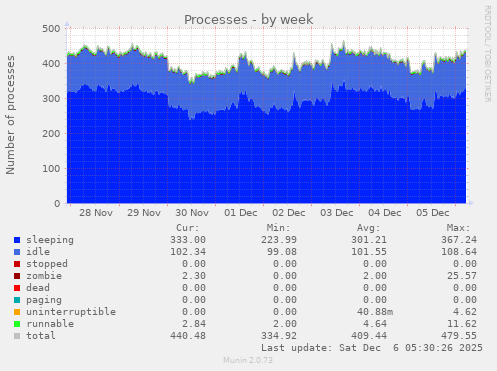The height and width of the screenshot is (371, 497).
Task: Click idle current value 102.34
Action: 188,252
